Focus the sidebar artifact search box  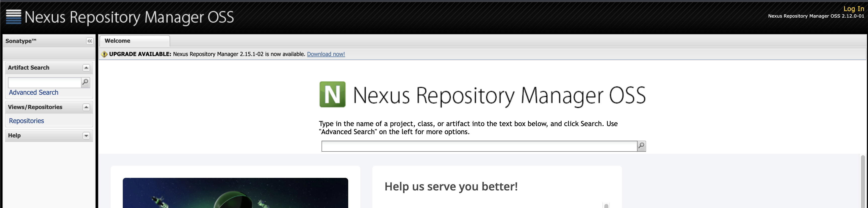[45, 82]
